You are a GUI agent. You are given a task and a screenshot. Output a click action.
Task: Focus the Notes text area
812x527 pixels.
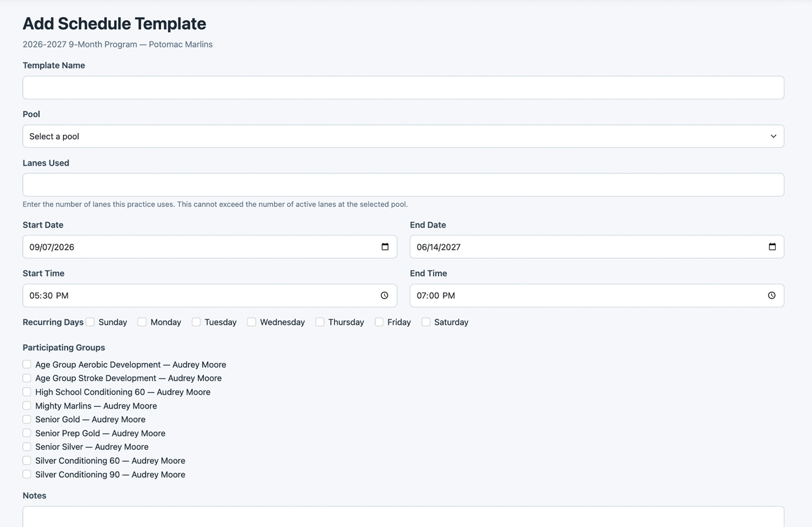403,516
